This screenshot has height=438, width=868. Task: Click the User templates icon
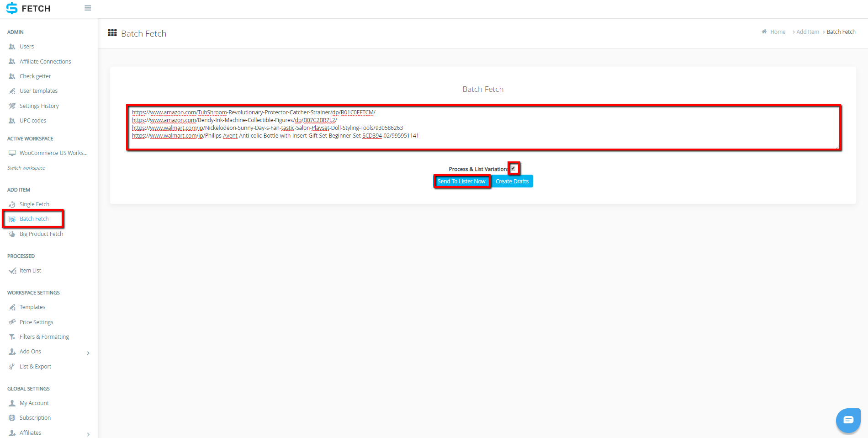pos(12,91)
